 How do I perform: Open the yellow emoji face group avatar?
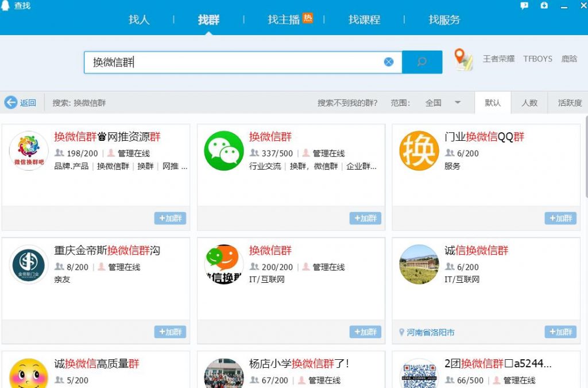tap(29, 373)
